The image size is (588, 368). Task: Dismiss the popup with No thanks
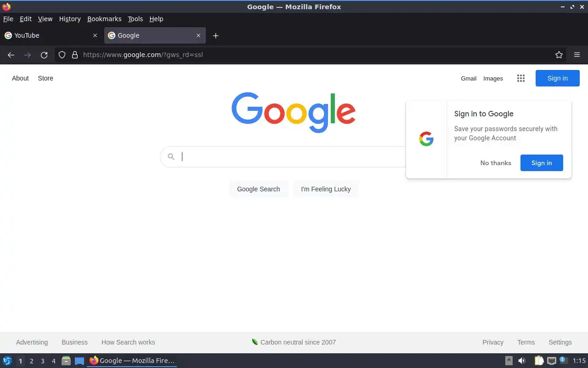click(496, 163)
